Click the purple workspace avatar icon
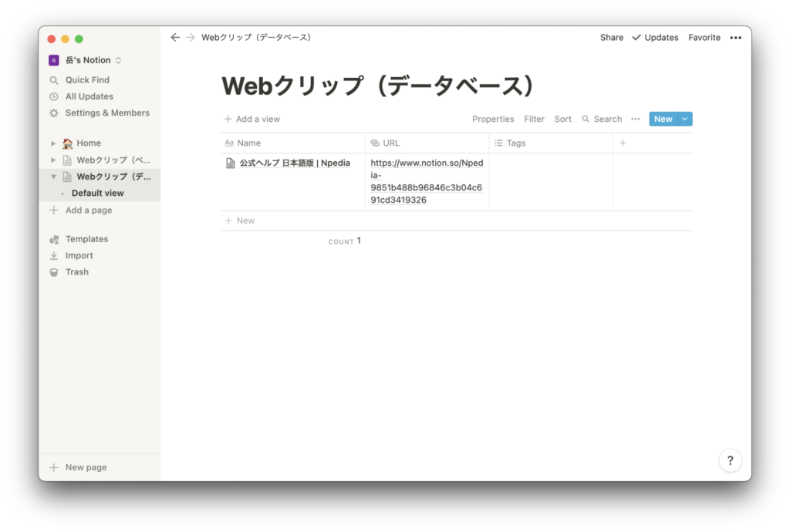The width and height of the screenshot is (790, 532). click(x=54, y=60)
